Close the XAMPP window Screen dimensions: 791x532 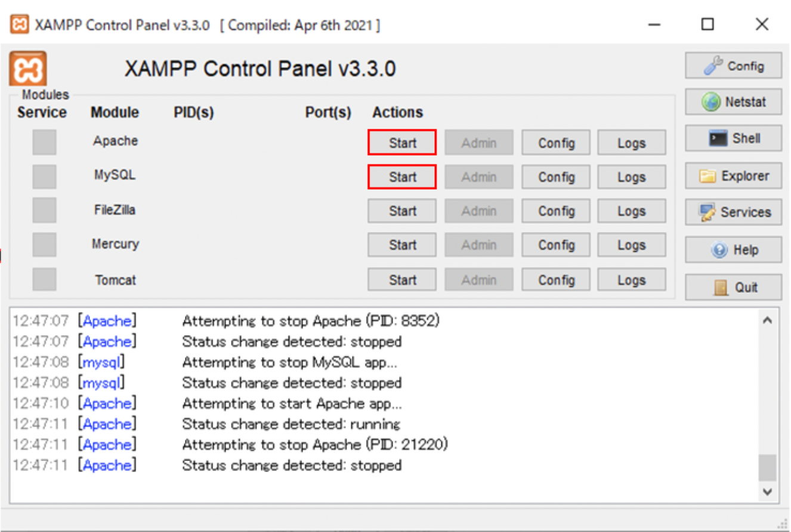point(762,24)
